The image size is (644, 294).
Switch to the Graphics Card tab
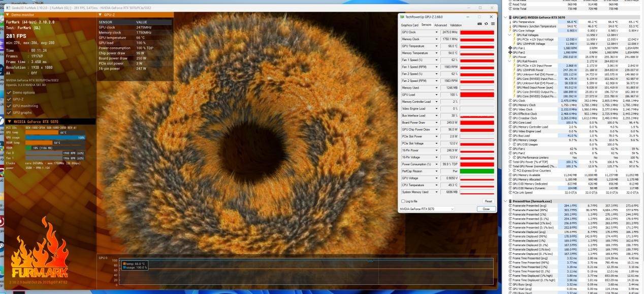coord(409,25)
